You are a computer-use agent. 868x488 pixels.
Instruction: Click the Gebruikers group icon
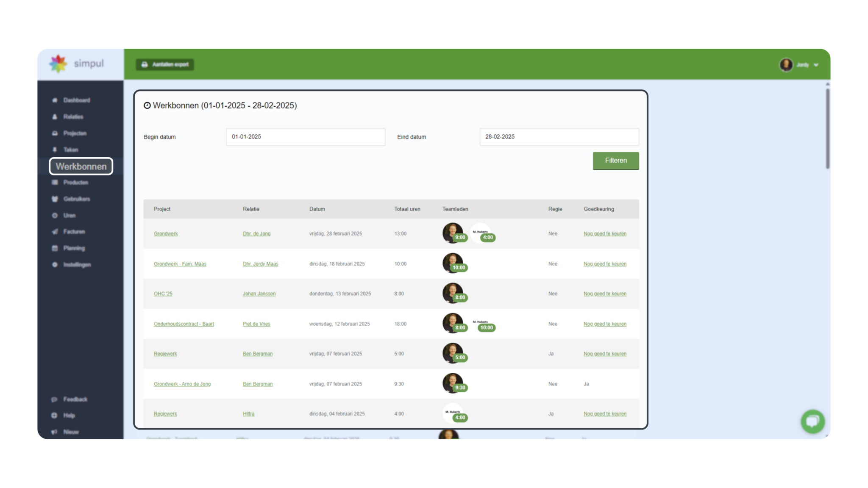(x=55, y=199)
